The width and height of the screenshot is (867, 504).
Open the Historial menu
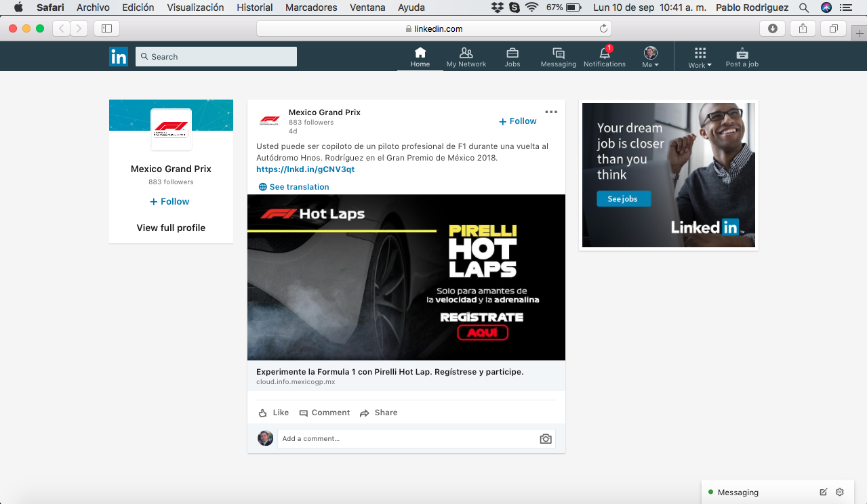(255, 7)
